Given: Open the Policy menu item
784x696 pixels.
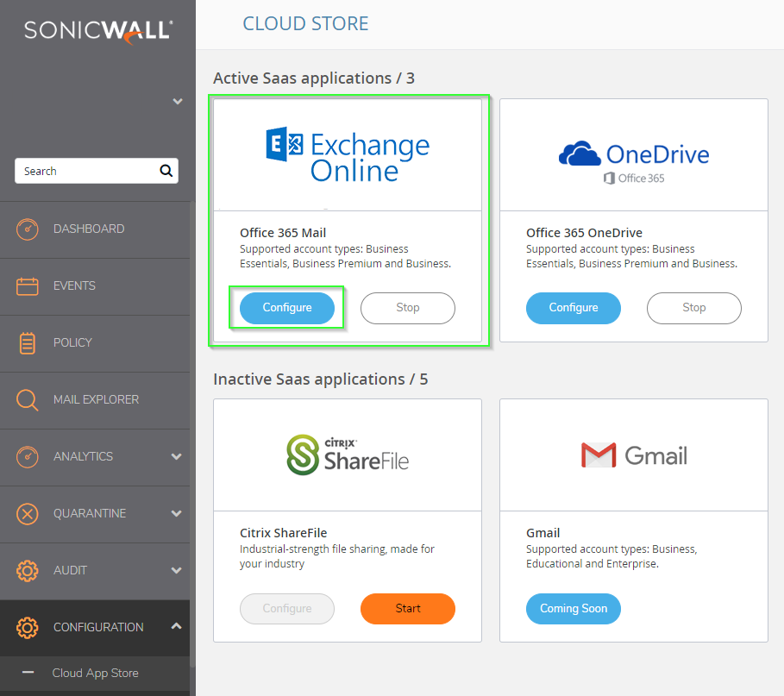Looking at the screenshot, I should coord(95,343).
